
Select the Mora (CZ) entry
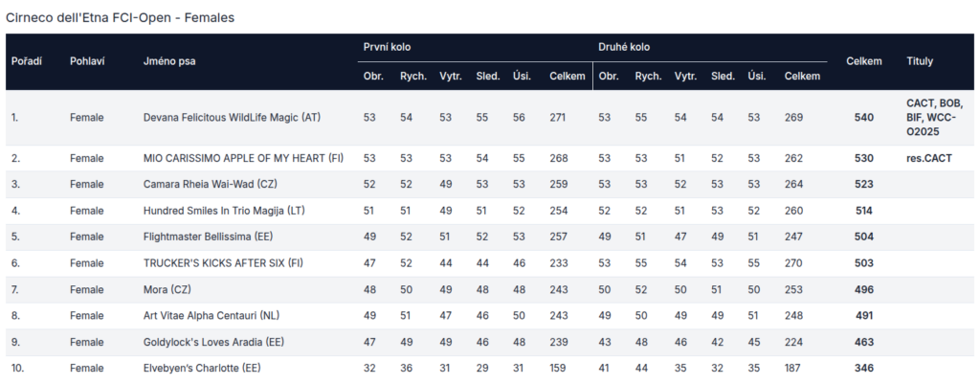tap(167, 289)
